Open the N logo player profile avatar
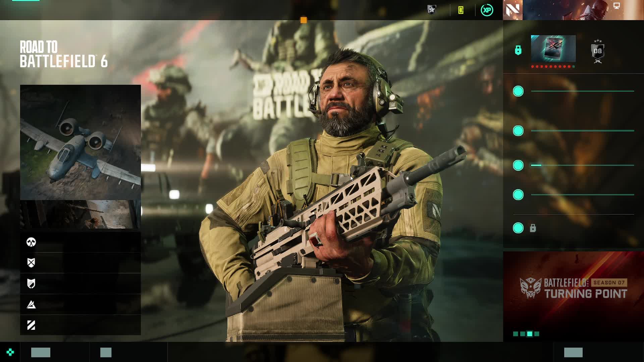Image resolution: width=644 pixels, height=362 pixels. click(513, 10)
